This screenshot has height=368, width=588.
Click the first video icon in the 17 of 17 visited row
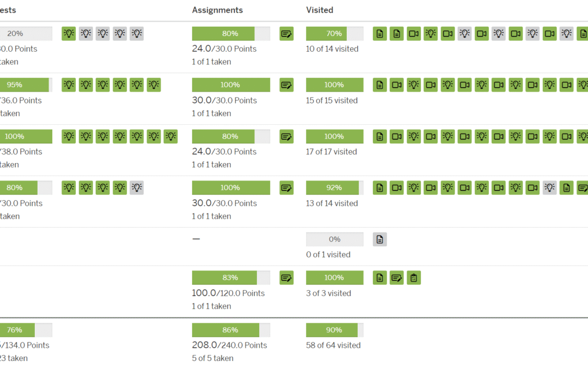click(397, 136)
